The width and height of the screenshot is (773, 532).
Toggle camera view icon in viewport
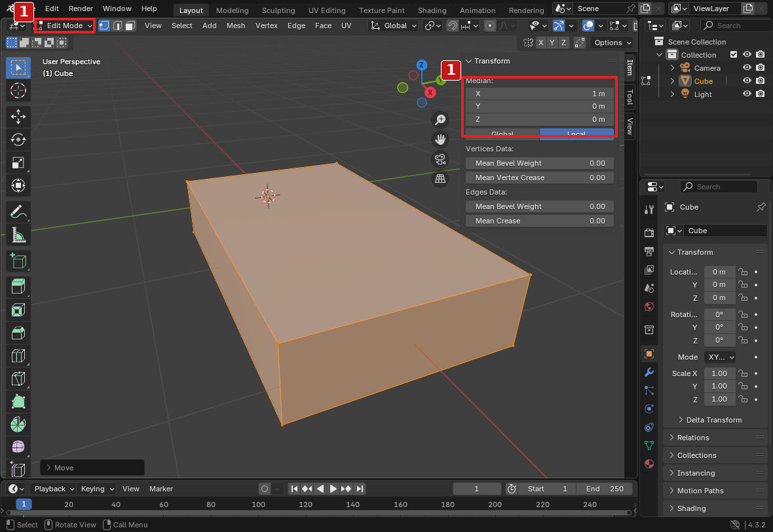pos(440,159)
